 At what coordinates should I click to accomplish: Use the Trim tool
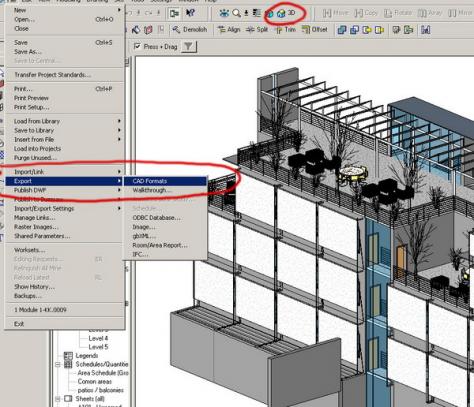[285, 30]
